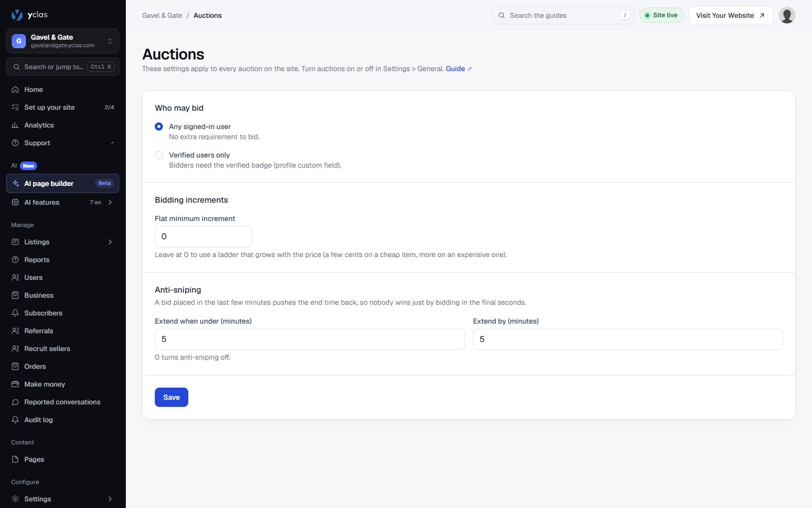Screen dimensions: 812x508
Task: Open Audit log via bell icon
Action: tap(15, 420)
